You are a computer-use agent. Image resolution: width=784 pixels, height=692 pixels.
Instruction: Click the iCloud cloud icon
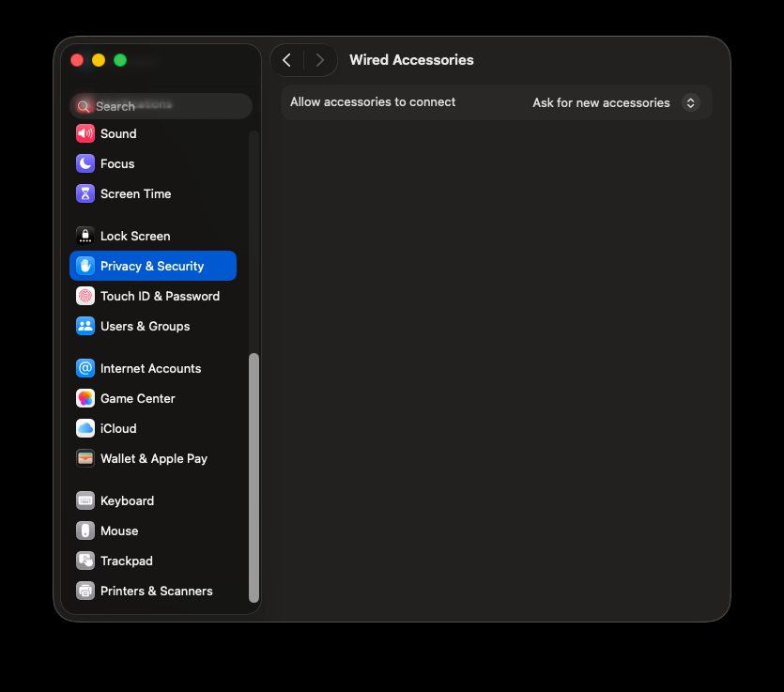point(85,428)
